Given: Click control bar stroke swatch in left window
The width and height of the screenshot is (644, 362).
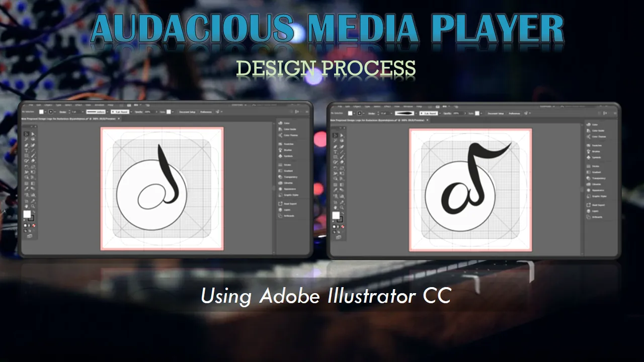Looking at the screenshot, I should [51, 112].
